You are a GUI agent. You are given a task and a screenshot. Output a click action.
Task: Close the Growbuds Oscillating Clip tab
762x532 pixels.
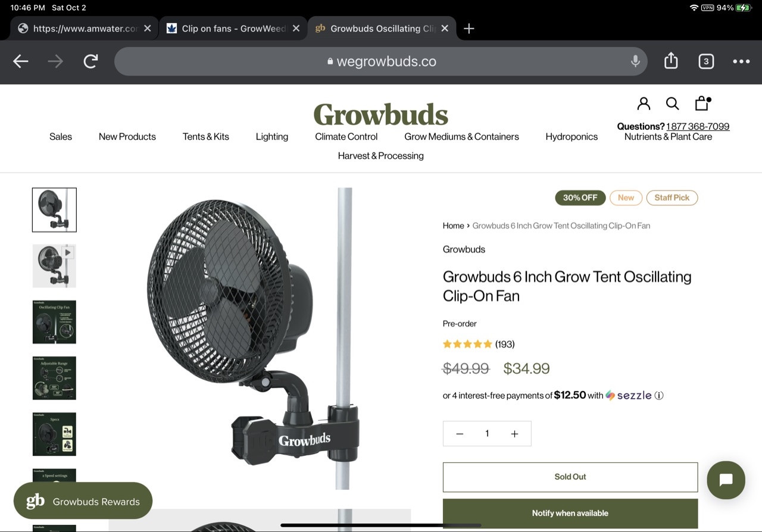pyautogui.click(x=445, y=29)
